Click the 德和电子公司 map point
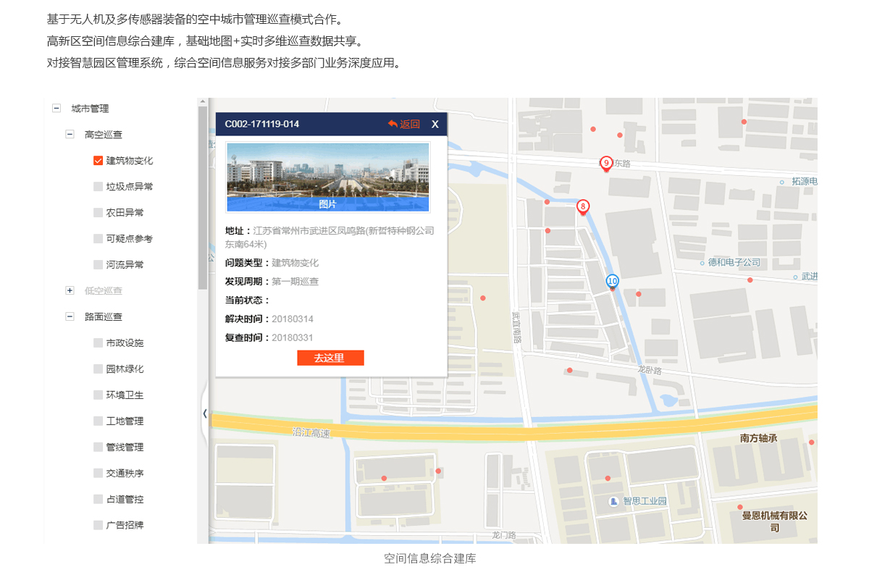 coord(702,263)
